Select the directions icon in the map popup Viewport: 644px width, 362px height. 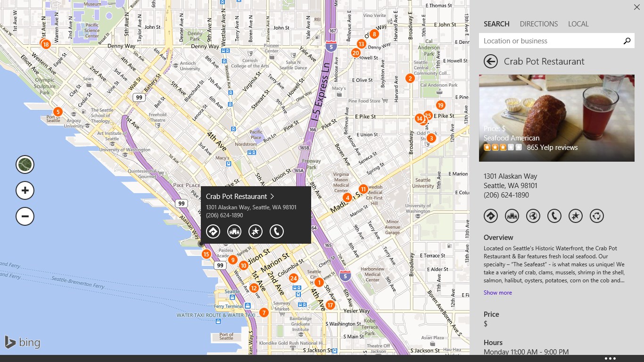coord(213,231)
